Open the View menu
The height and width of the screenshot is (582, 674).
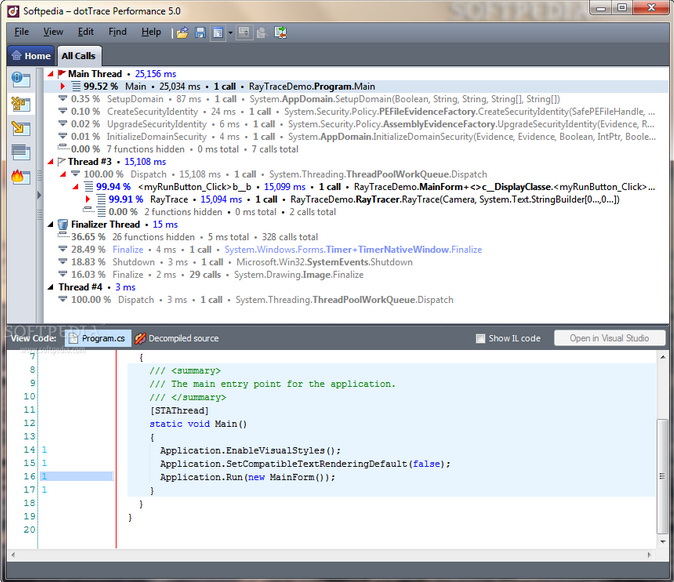pyautogui.click(x=53, y=32)
